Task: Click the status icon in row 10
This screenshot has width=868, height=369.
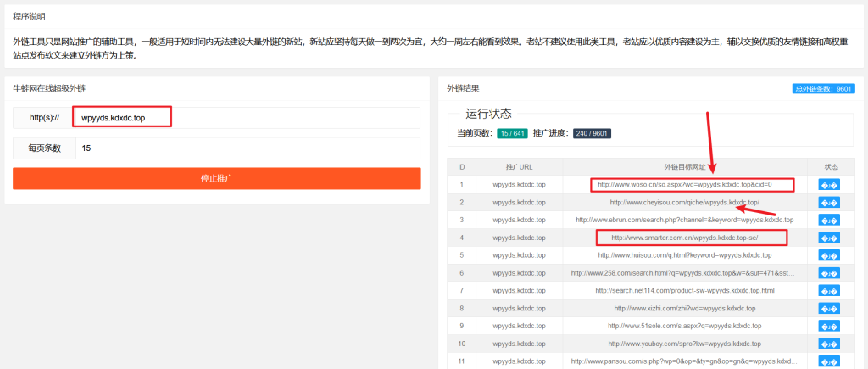Action: click(829, 344)
